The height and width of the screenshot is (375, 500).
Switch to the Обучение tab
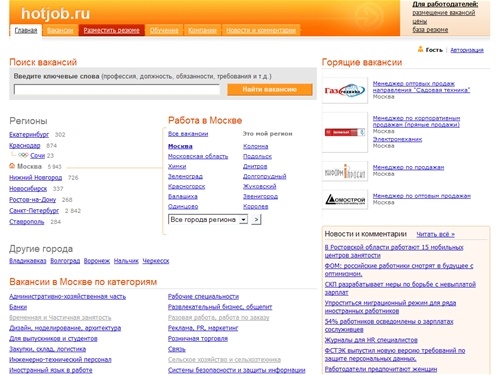164,30
